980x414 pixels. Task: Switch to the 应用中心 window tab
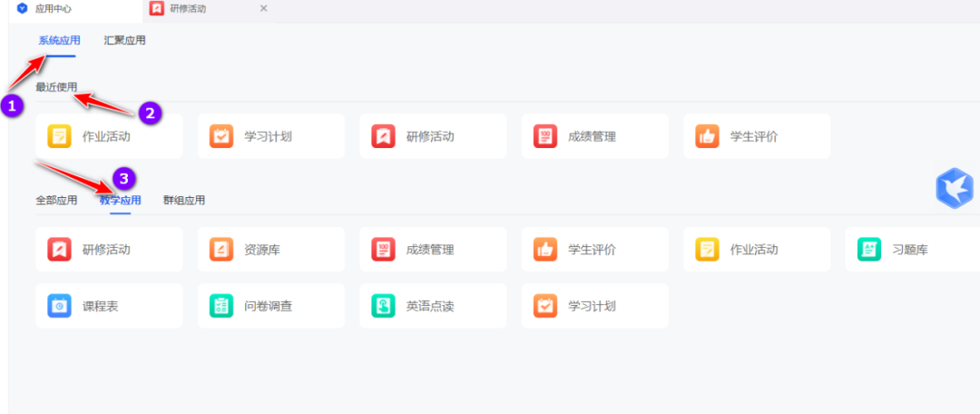[x=75, y=9]
